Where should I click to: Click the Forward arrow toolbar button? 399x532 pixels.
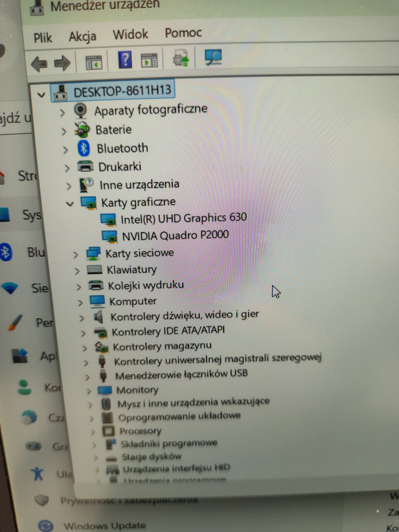[x=62, y=63]
